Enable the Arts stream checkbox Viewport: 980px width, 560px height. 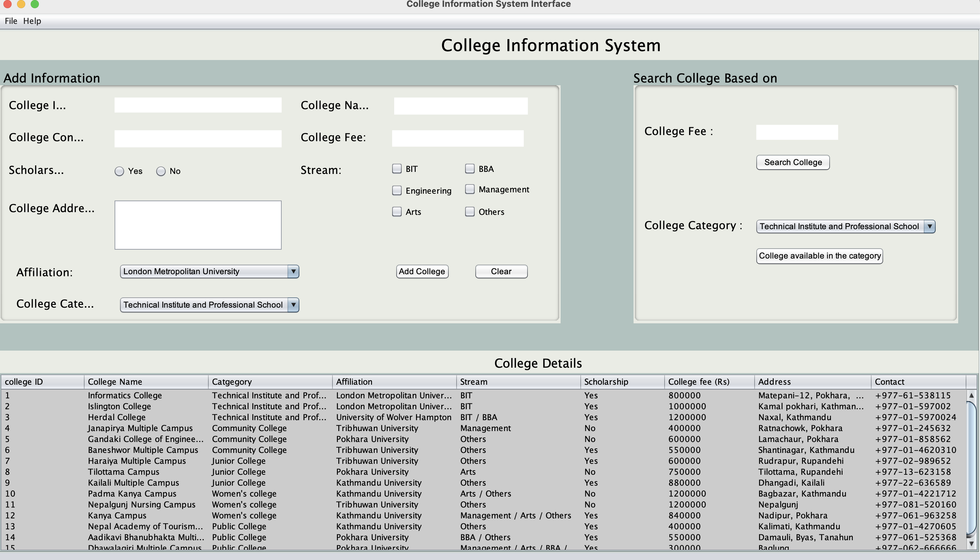click(396, 211)
